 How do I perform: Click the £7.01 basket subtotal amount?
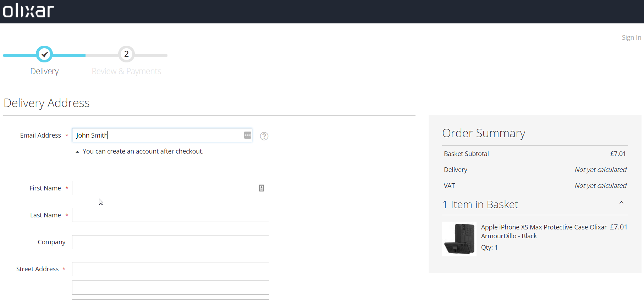[618, 154]
